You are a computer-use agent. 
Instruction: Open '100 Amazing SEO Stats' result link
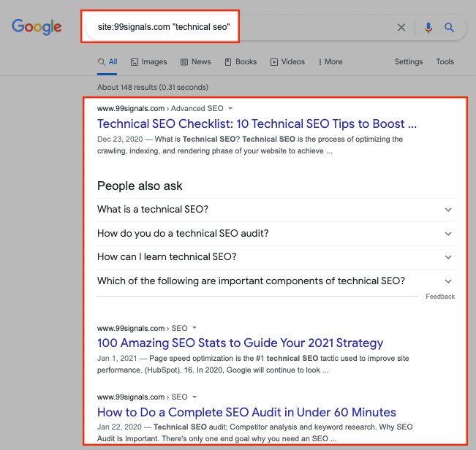coord(240,343)
